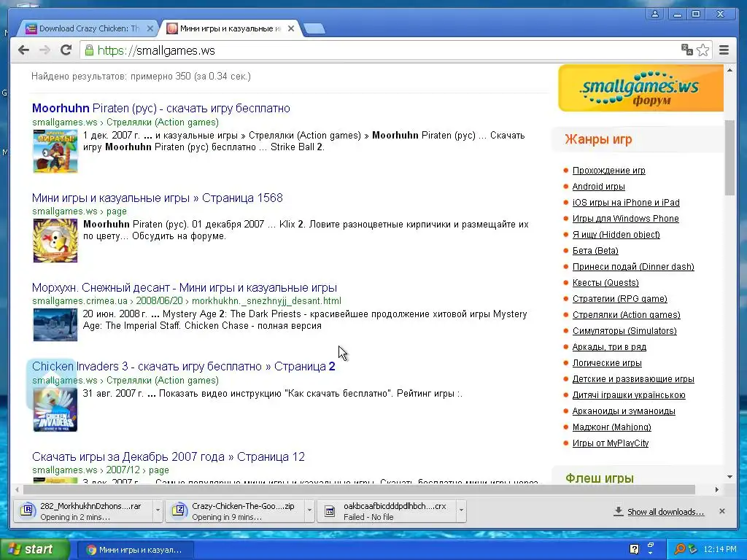
Task: Expand the MorkhukhnDzhons rar download dropdown
Action: [x=158, y=510]
